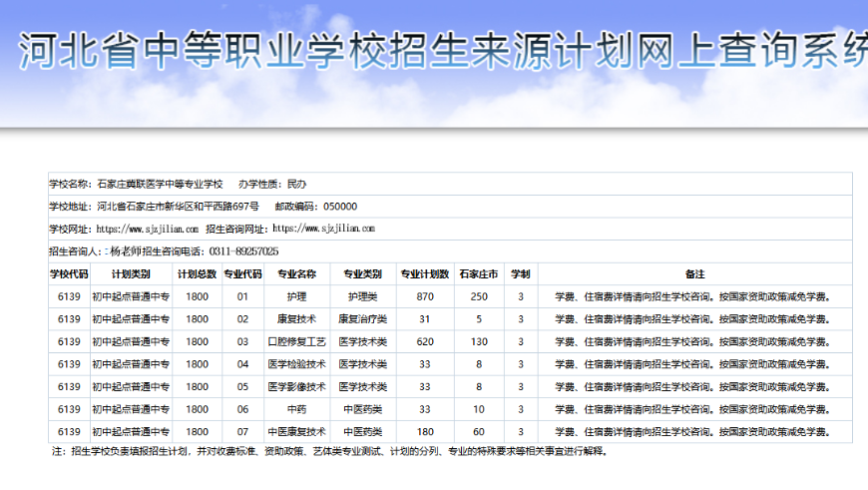The height and width of the screenshot is (490, 868).
Task: Click total 1800 in the 中医康复技术 row
Action: click(x=198, y=432)
